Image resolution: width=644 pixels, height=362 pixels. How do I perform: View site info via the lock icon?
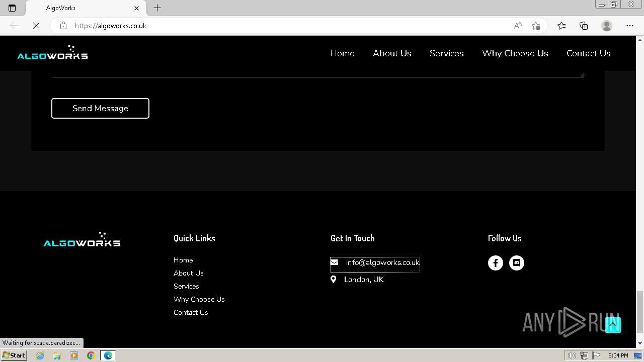pos(63,26)
